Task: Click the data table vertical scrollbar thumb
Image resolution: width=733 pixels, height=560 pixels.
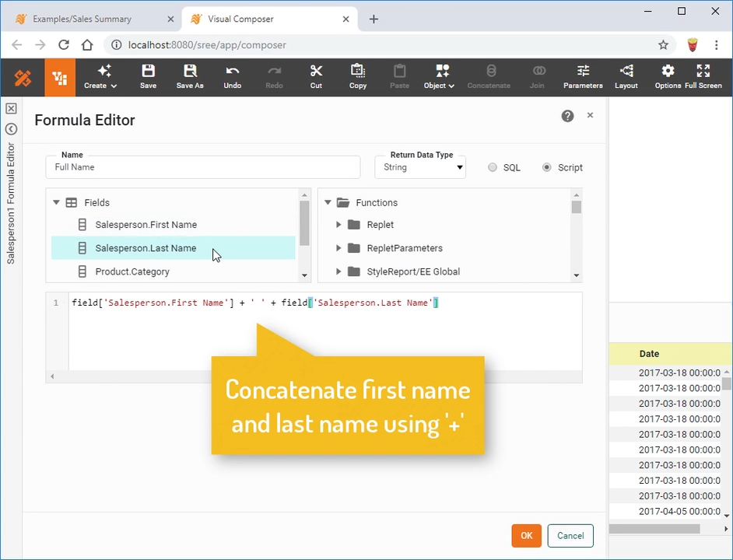Action: 727,383
